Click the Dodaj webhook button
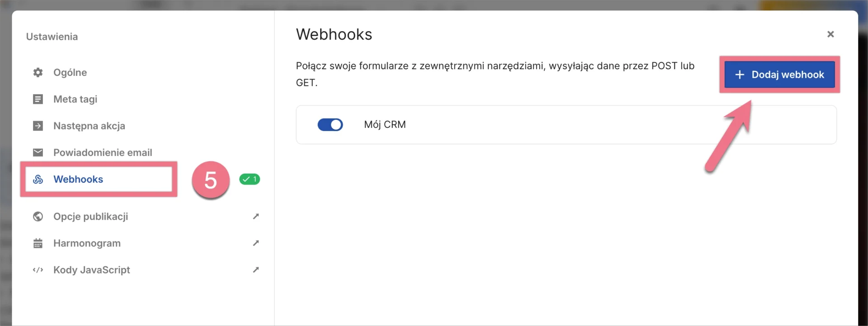 [x=779, y=75]
